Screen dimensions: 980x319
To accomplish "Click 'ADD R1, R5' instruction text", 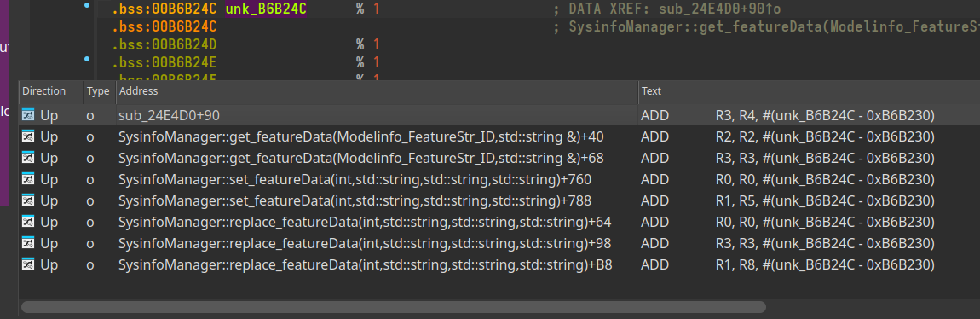I will pyautogui.click(x=787, y=200).
